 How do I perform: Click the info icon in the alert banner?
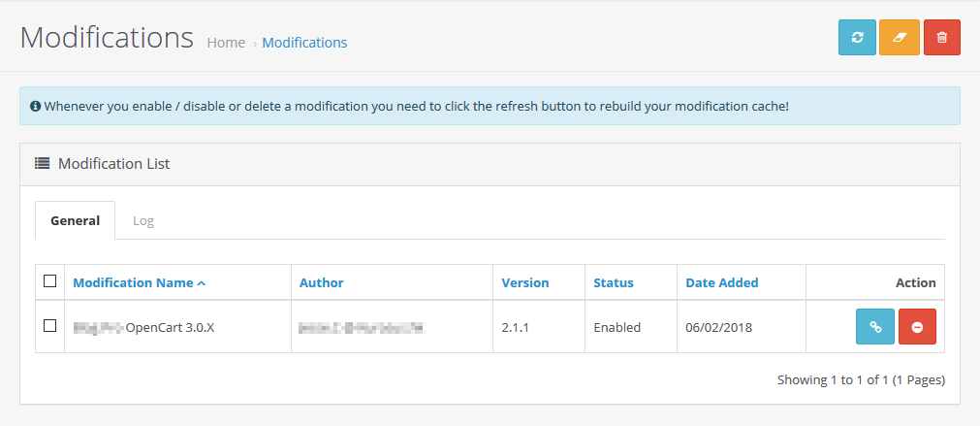coord(35,106)
